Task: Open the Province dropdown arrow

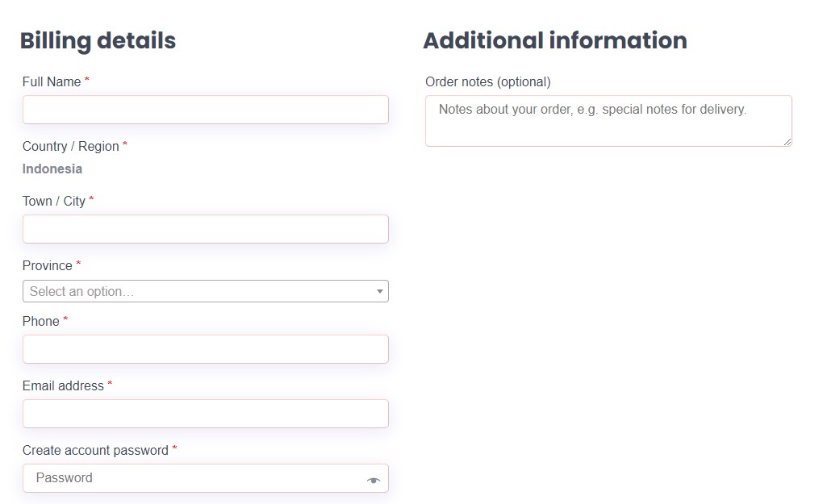Action: point(379,292)
